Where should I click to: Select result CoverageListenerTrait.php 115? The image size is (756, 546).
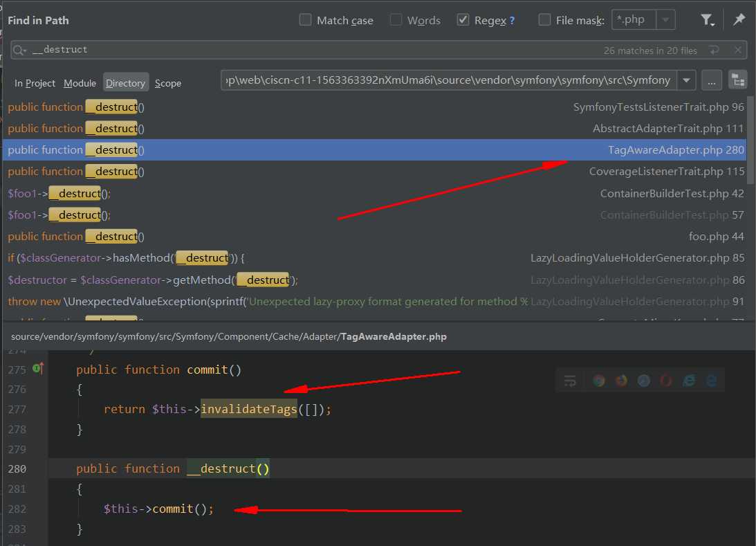click(375, 172)
